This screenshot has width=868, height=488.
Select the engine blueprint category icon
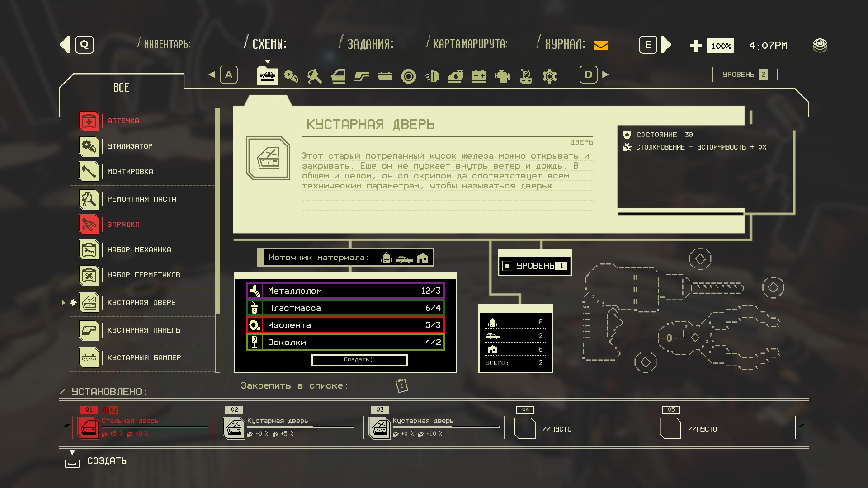click(502, 76)
